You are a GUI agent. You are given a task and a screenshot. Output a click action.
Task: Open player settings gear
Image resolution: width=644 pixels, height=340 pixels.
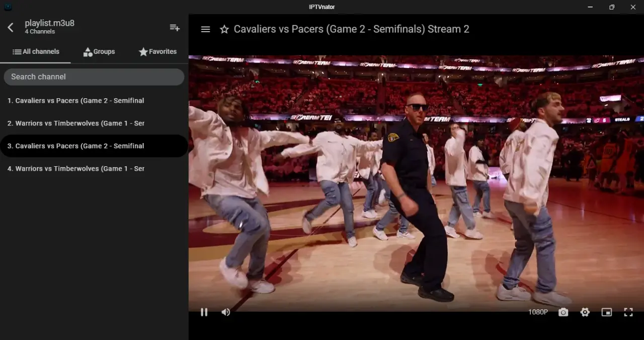point(585,312)
